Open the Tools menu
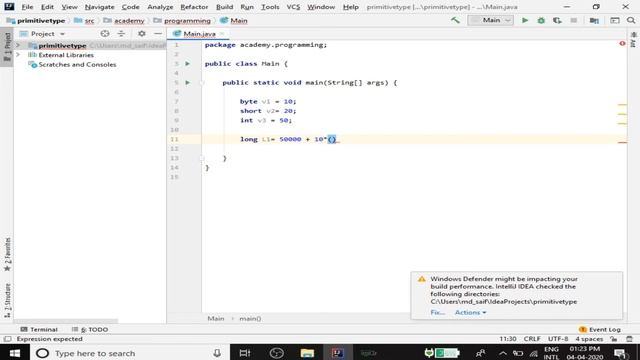The width and height of the screenshot is (640, 360). click(270, 7)
